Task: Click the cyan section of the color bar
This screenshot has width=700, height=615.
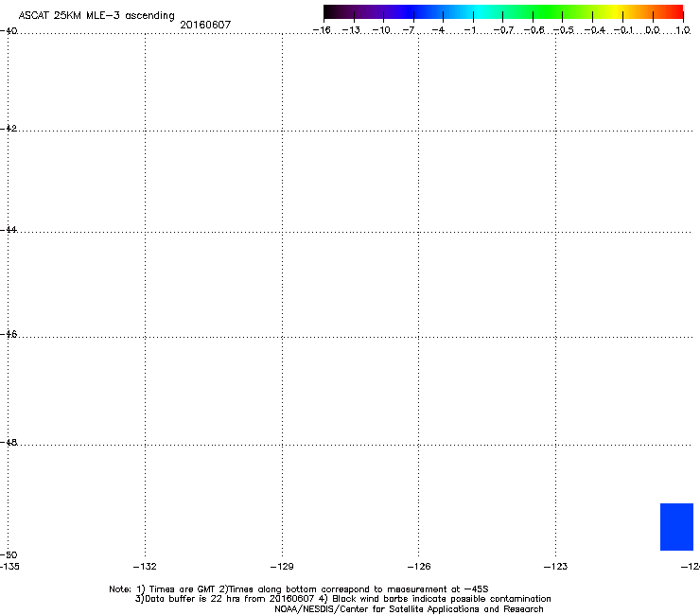Action: click(480, 12)
